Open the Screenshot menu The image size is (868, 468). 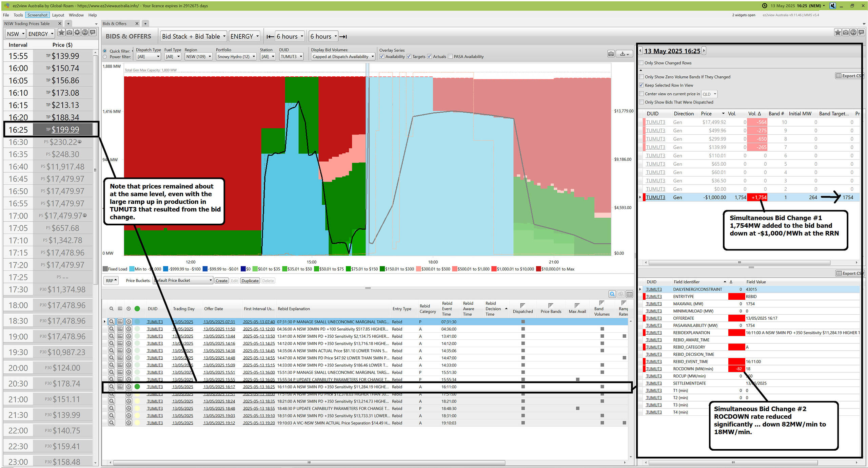(37, 15)
